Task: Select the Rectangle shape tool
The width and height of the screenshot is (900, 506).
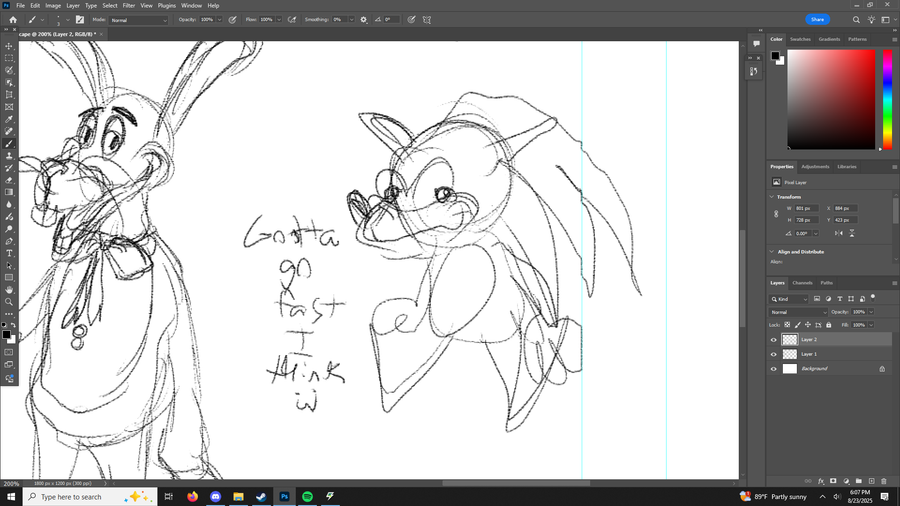Action: pos(9,278)
